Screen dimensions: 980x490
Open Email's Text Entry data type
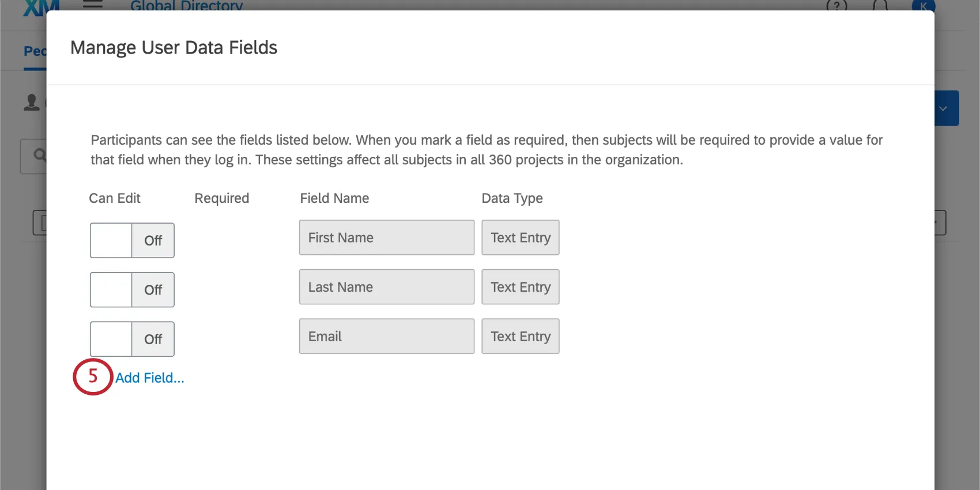tap(520, 336)
